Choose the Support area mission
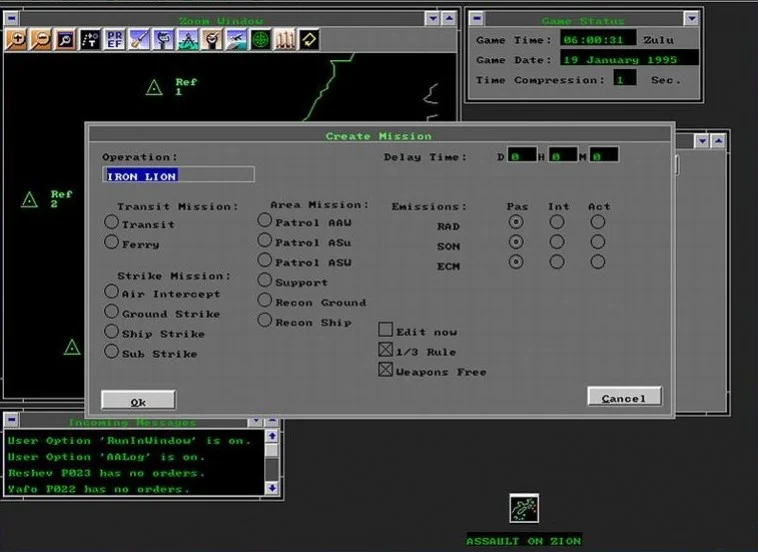This screenshot has height=552, width=758. [264, 280]
